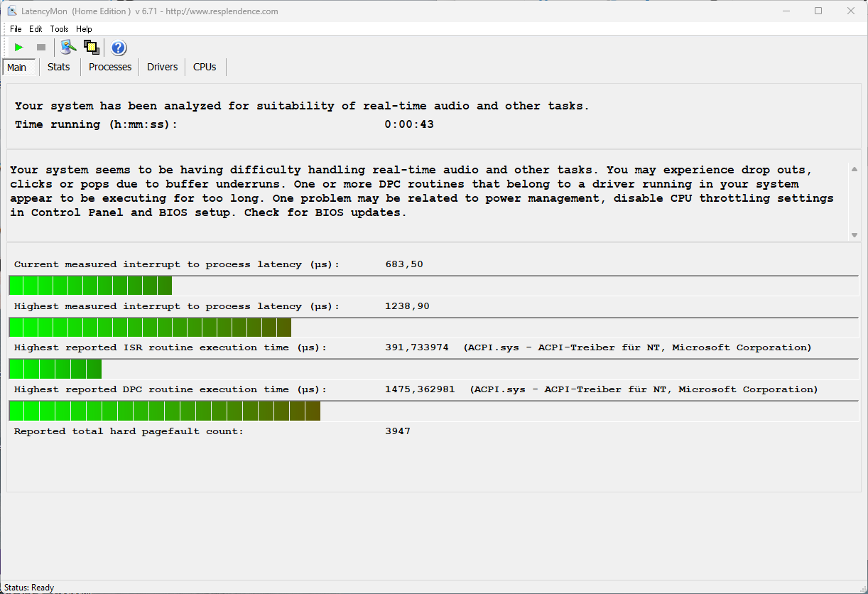Image resolution: width=868 pixels, height=594 pixels.
Task: Click 'Reported total hard pagefault count' label
Action: (129, 431)
